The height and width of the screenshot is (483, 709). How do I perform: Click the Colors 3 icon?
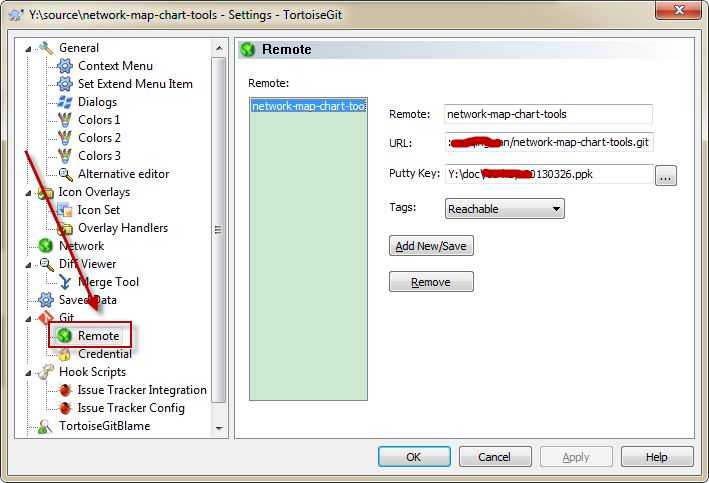click(65, 156)
